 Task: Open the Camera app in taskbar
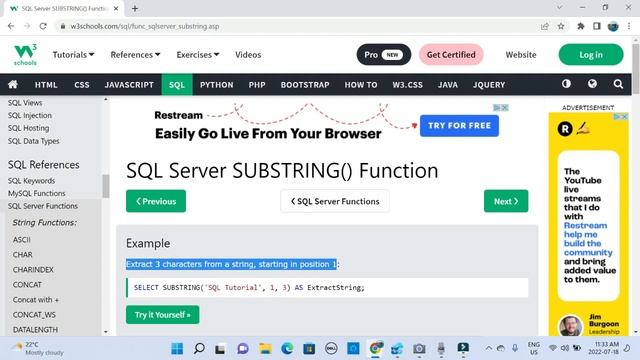click(x=419, y=349)
